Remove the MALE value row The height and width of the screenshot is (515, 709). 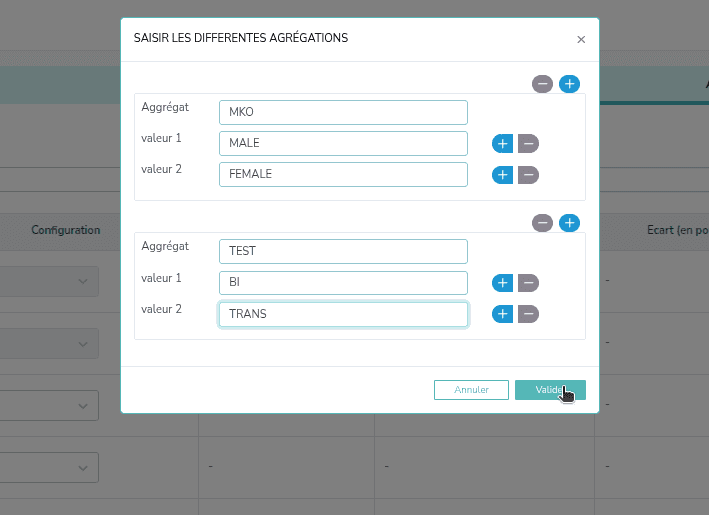click(x=528, y=144)
